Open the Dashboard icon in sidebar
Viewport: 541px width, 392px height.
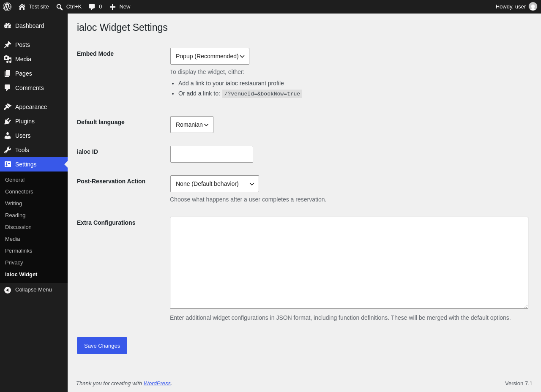pos(8,26)
